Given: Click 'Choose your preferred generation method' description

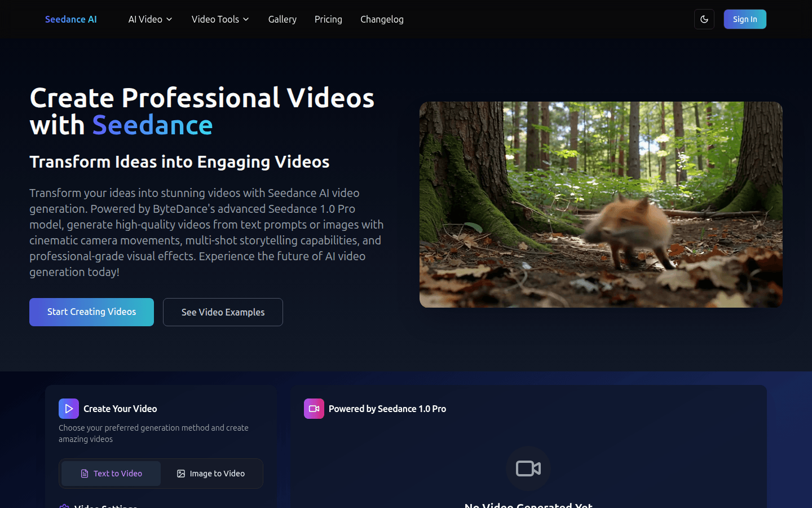Looking at the screenshot, I should 153,433.
